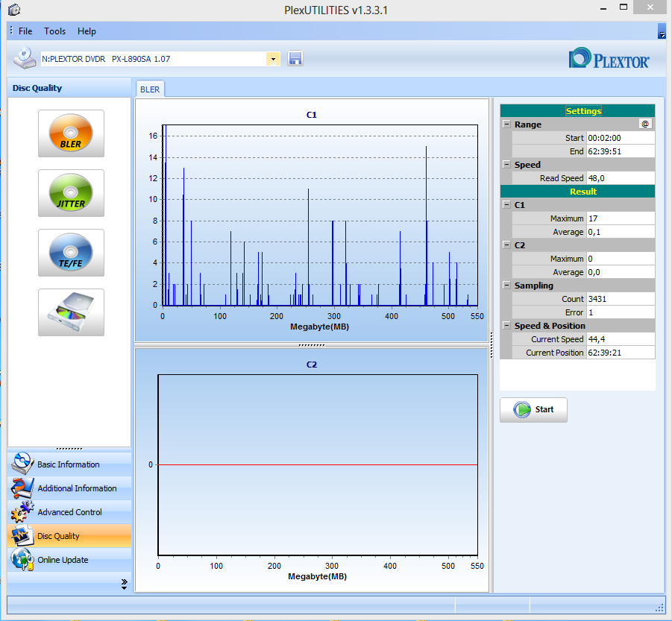This screenshot has height=621, width=672.
Task: Go to Online Update
Action: [69, 560]
